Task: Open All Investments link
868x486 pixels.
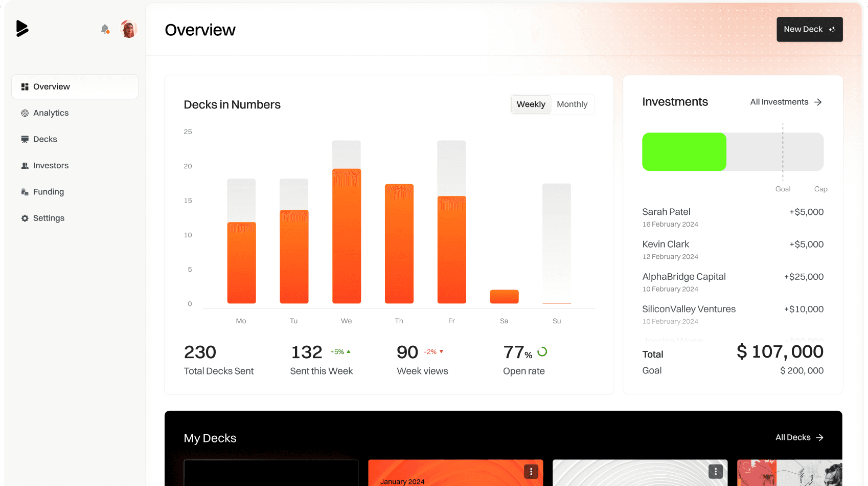Action: click(x=786, y=102)
